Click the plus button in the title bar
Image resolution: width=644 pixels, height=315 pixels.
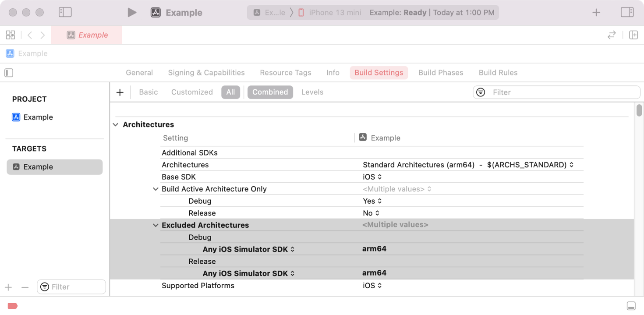tap(596, 13)
